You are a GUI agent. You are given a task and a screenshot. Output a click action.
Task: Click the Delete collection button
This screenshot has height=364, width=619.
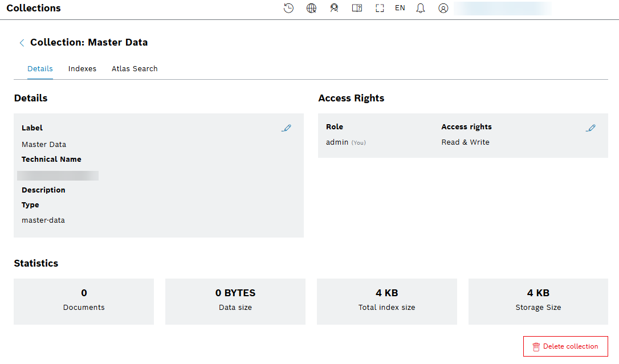565,346
